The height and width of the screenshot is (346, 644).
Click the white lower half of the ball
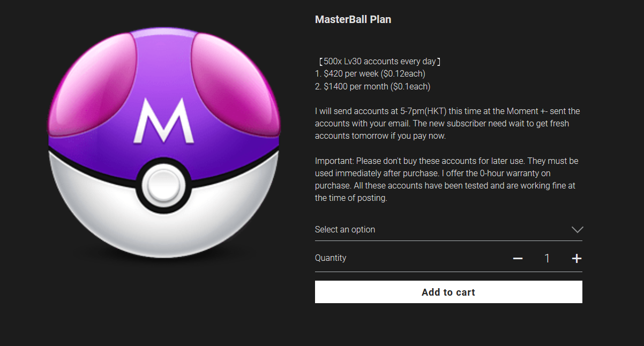click(163, 225)
